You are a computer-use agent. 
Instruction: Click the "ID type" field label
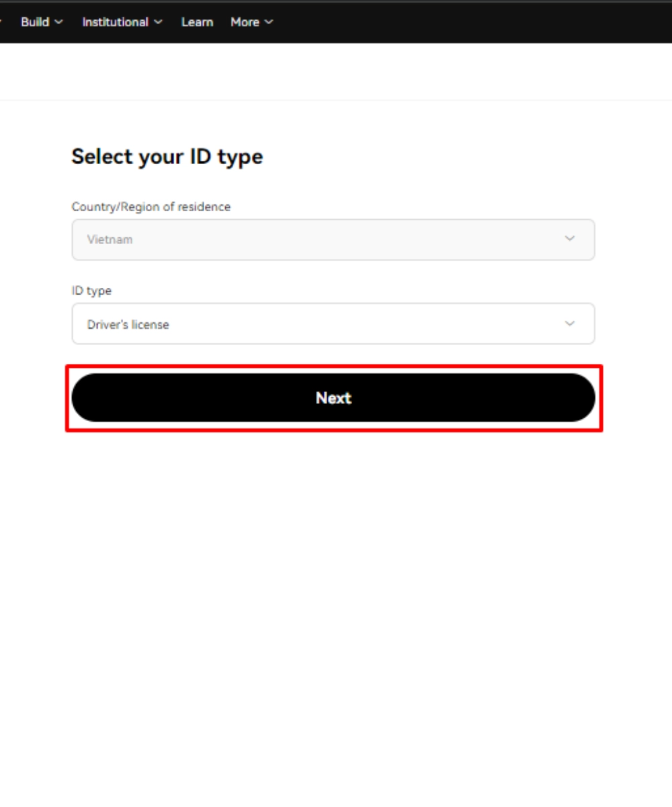pos(91,291)
